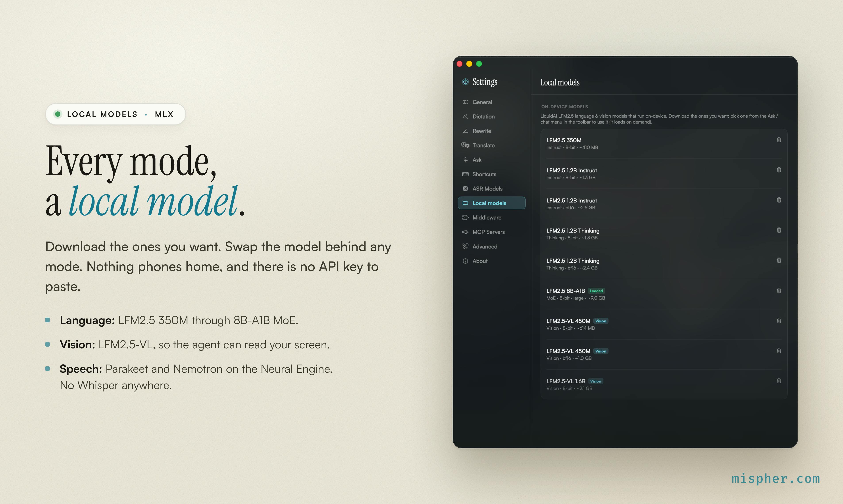Open the About section
The width and height of the screenshot is (843, 504).
coord(491,261)
